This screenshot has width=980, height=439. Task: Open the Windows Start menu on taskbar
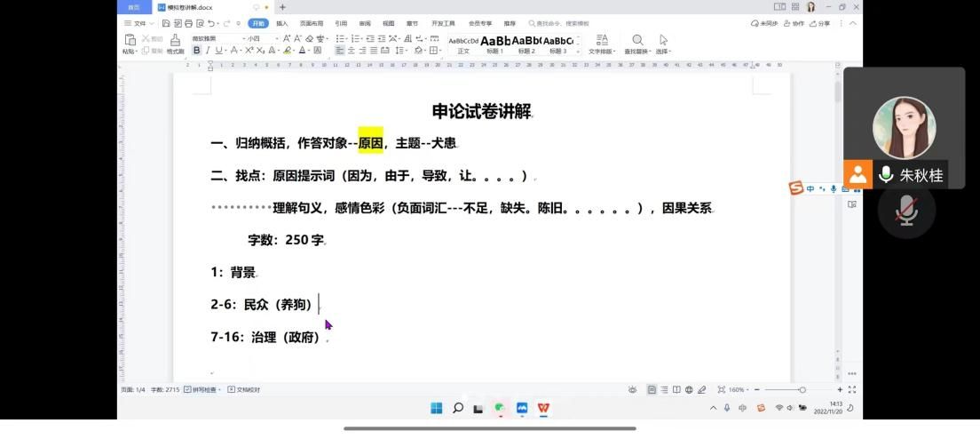coord(436,408)
